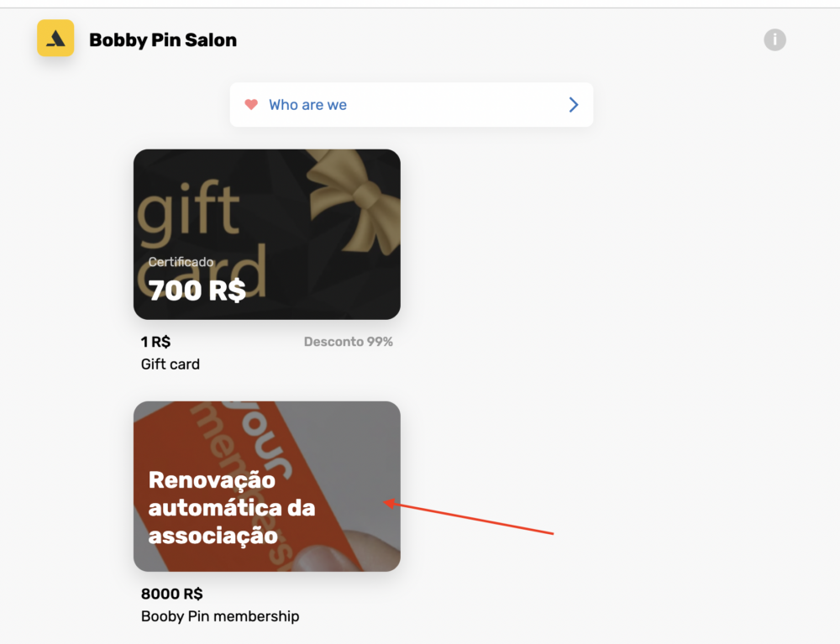The image size is (840, 644).
Task: Open the "Who are we" link text
Action: pos(307,105)
